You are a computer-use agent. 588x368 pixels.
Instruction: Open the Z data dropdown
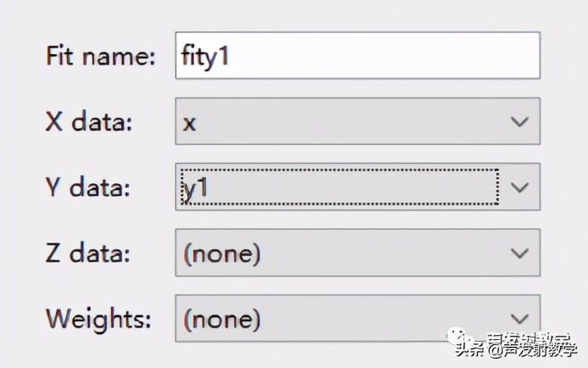[357, 253]
